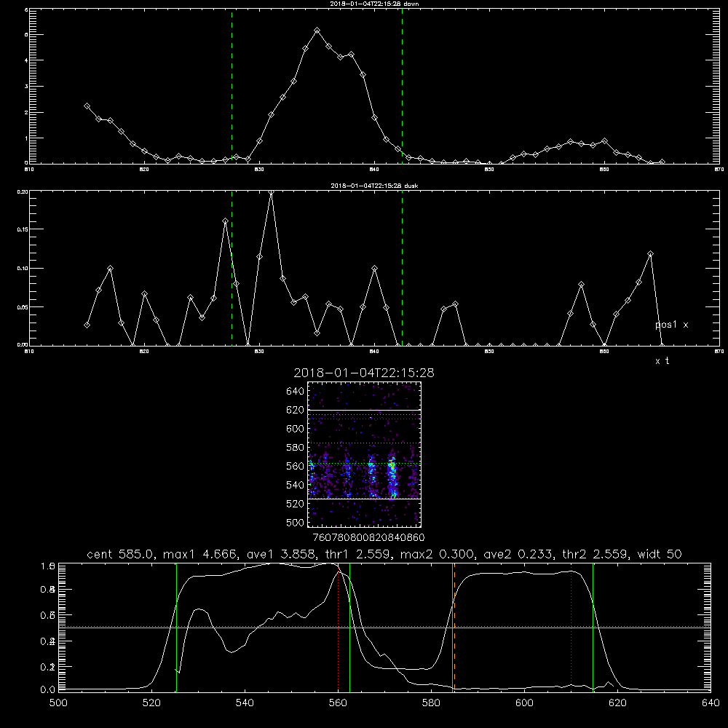This screenshot has height=728, width=728.
Task: Select the heatmap title 2018-01-04T22:15:28
Action: [x=364, y=373]
